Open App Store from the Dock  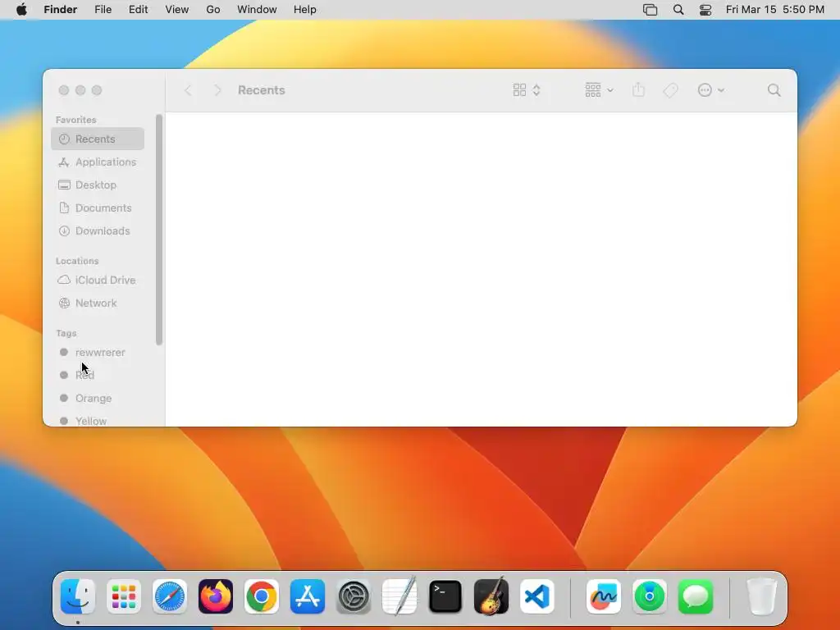tap(308, 596)
